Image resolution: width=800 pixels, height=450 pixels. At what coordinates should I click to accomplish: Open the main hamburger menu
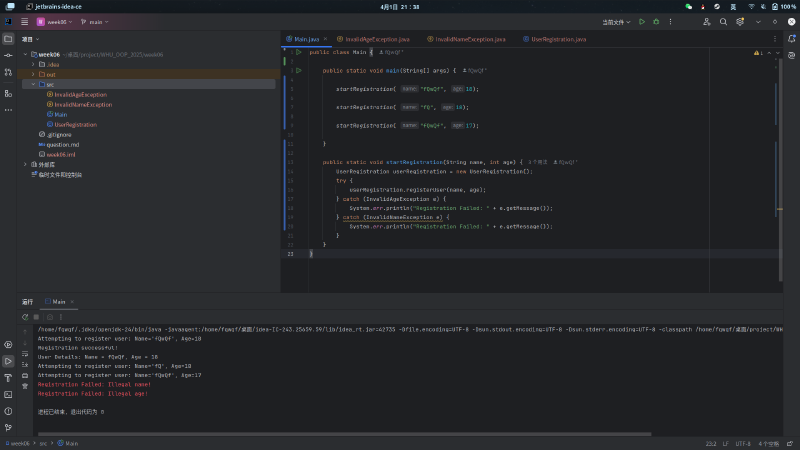(x=24, y=21)
